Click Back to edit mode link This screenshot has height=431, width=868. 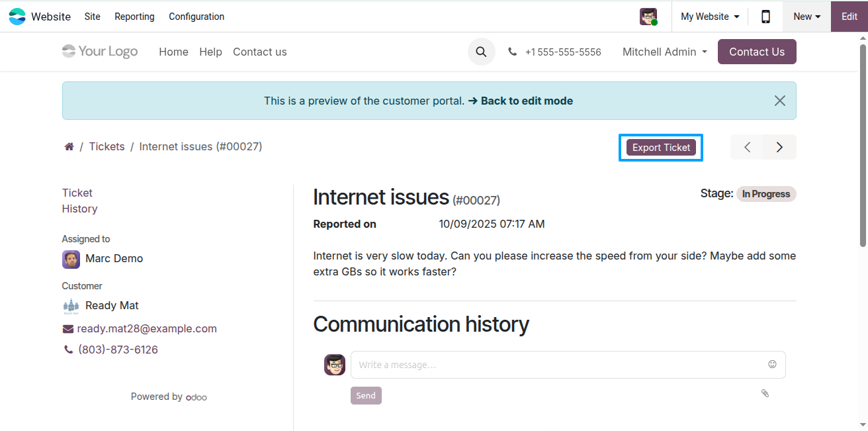click(x=521, y=101)
